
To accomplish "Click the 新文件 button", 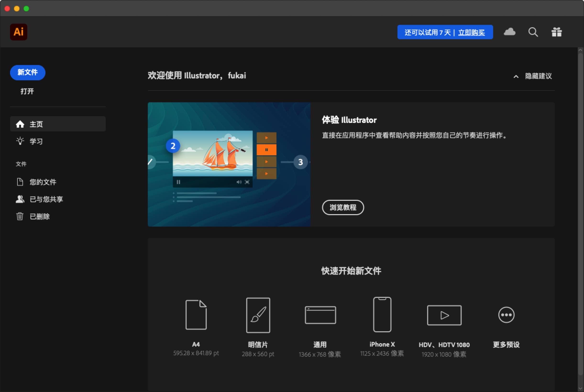I will [x=28, y=72].
